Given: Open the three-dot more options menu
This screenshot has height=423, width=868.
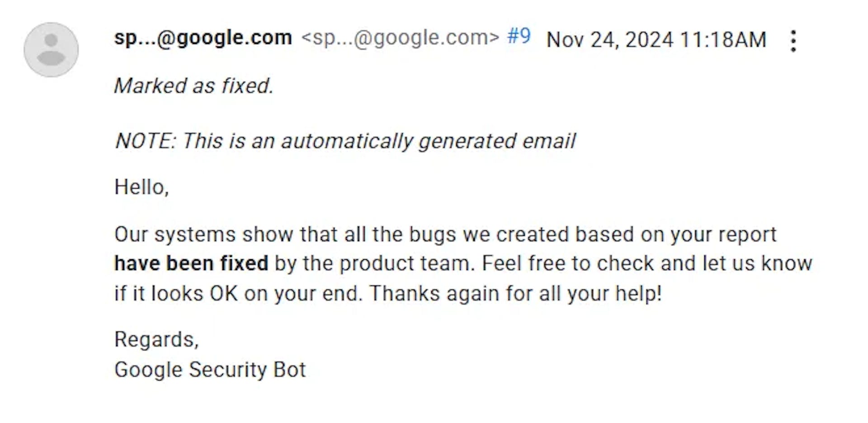Looking at the screenshot, I should 793,41.
